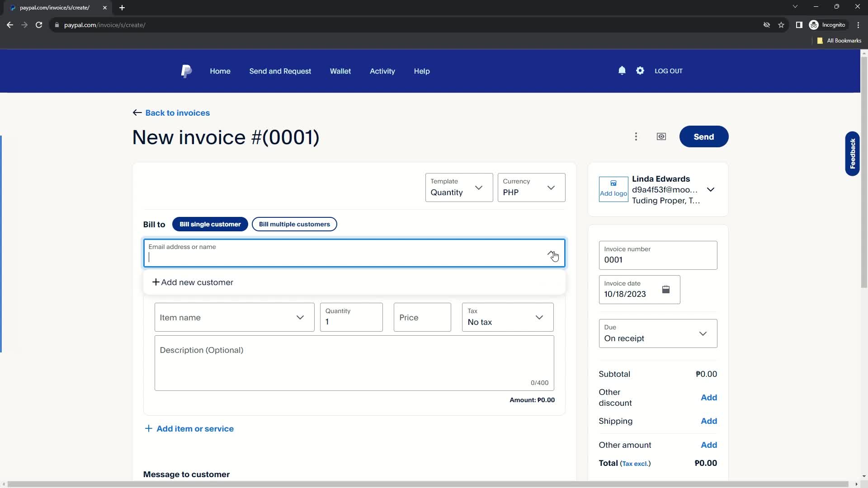
Task: Click the Send invoice button
Action: (704, 136)
